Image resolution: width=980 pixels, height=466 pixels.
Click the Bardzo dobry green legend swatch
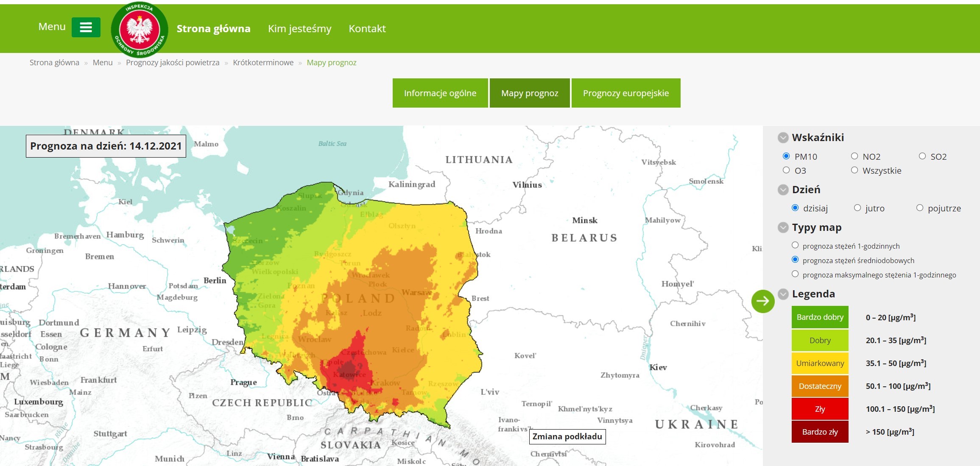click(x=820, y=317)
